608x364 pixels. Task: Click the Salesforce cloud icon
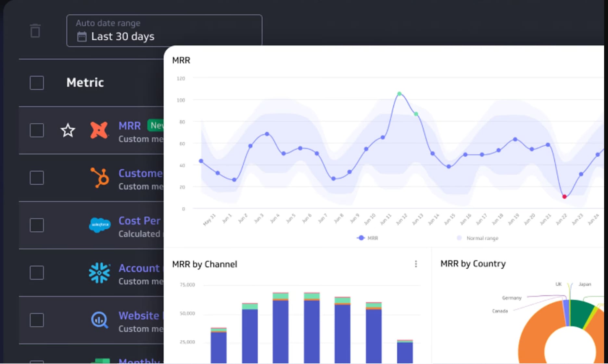pos(100,225)
